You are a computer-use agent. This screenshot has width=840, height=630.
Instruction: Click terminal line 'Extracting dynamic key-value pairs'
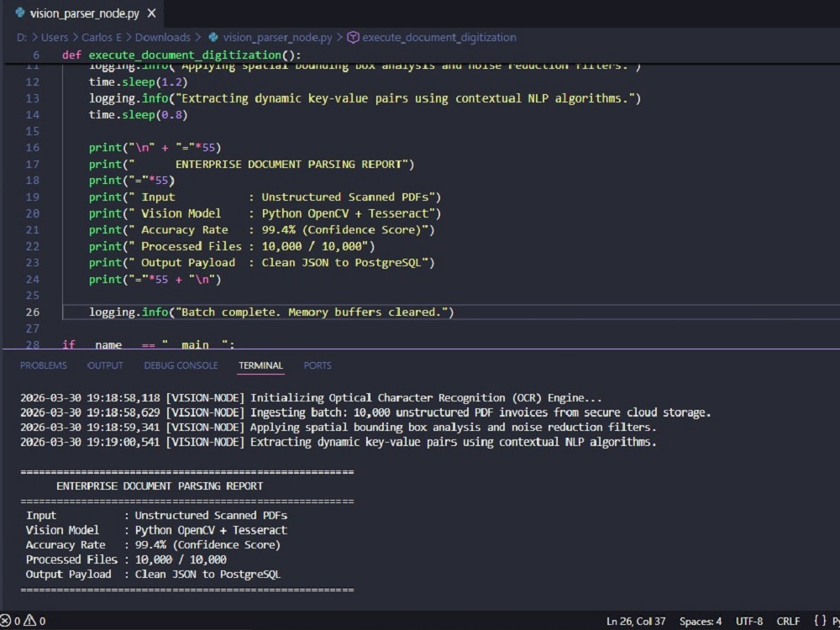(x=339, y=442)
